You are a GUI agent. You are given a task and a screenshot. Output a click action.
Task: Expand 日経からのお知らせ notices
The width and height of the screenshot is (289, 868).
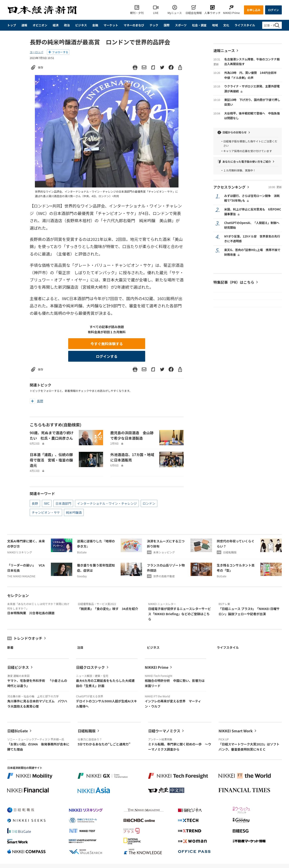click(234, 132)
